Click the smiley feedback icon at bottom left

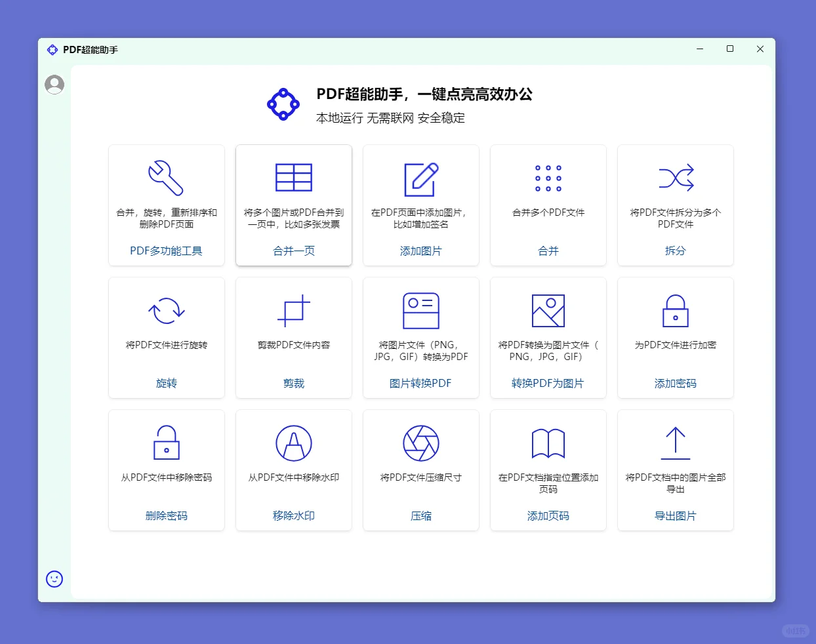pos(54,579)
